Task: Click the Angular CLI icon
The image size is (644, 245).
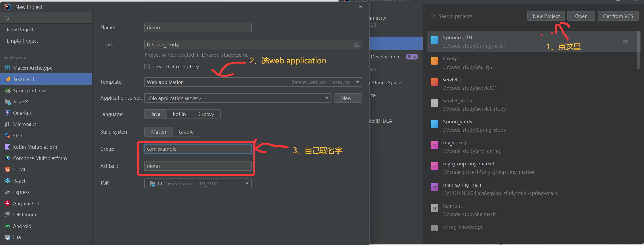Action: point(8,203)
